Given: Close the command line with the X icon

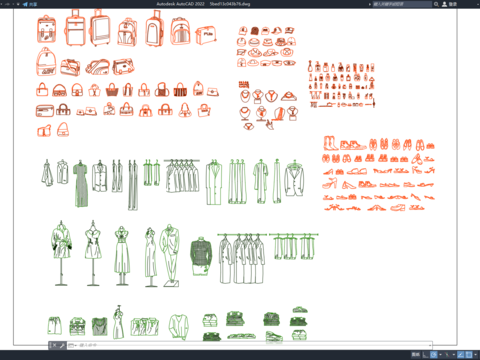Looking at the screenshot, I should (54, 346).
